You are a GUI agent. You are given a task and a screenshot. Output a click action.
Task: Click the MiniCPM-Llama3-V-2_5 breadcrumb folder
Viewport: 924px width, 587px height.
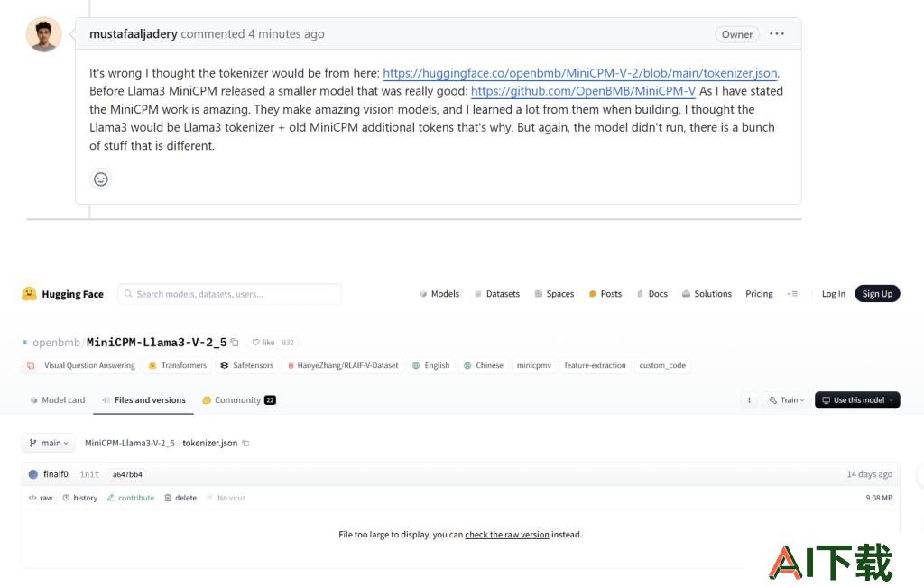(130, 443)
